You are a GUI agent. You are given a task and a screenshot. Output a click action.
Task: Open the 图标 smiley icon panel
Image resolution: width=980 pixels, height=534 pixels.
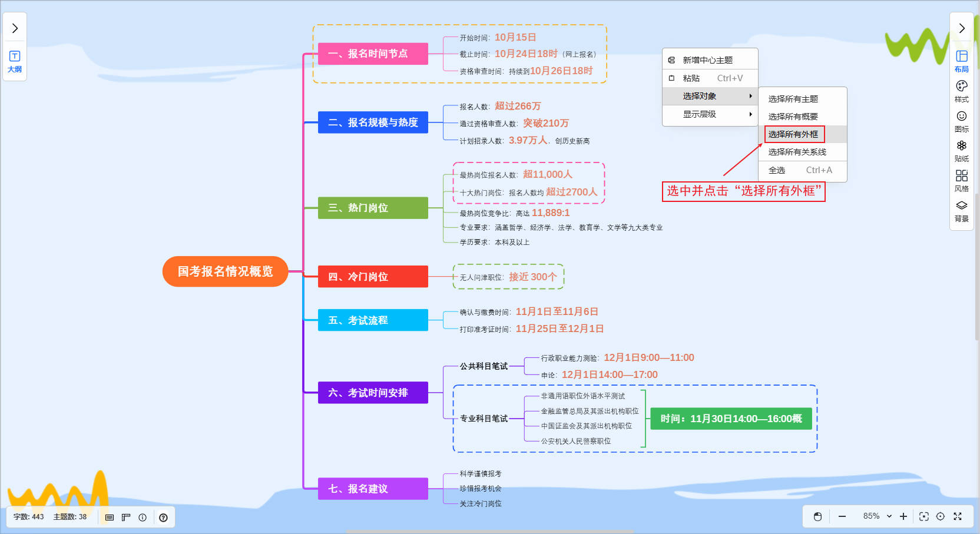point(961,121)
